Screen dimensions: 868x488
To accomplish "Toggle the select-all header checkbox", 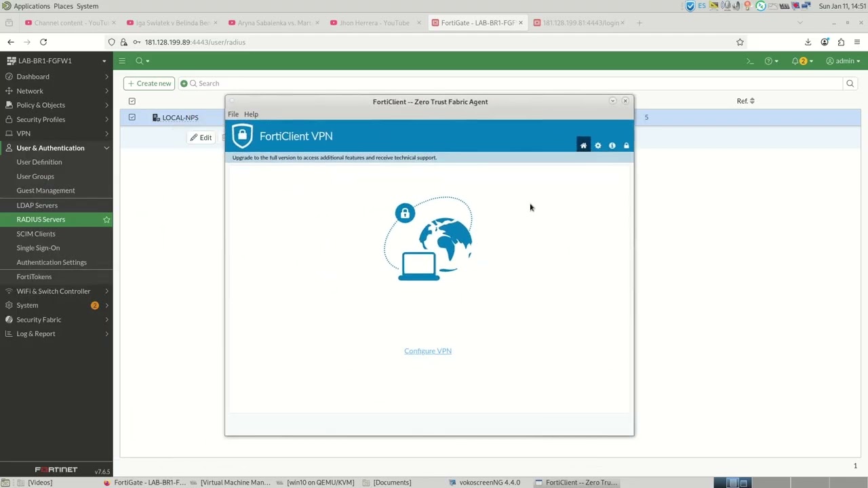I will pos(132,101).
